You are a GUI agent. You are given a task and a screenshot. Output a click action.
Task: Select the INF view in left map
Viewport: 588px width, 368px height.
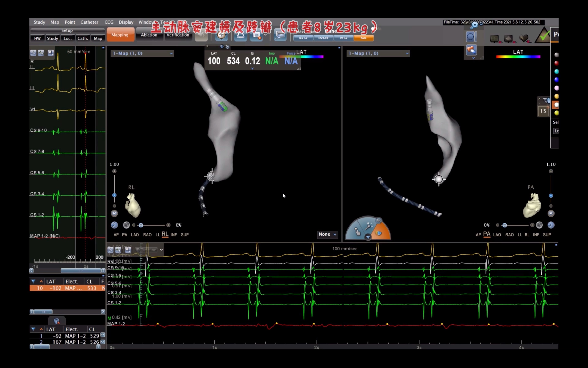coord(174,235)
